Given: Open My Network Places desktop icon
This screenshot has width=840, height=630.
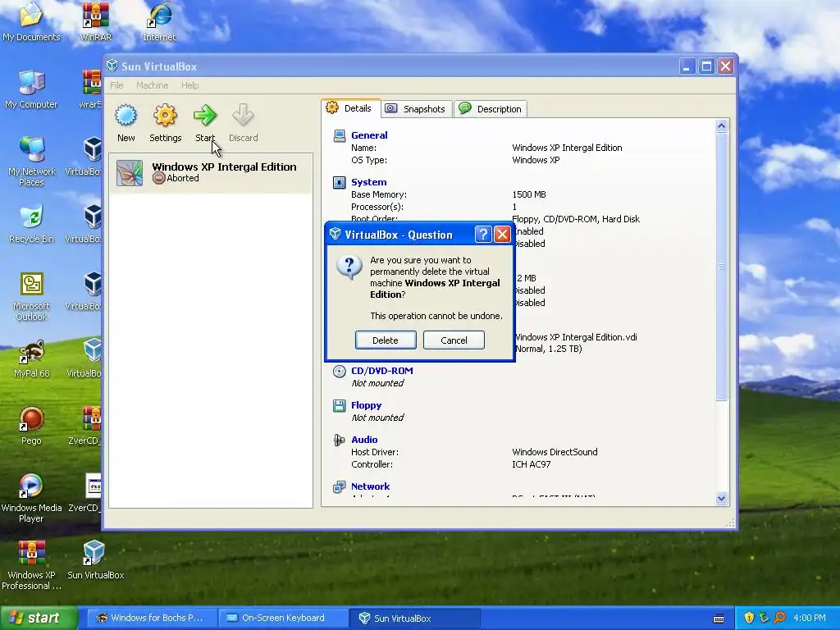Looking at the screenshot, I should (x=31, y=162).
